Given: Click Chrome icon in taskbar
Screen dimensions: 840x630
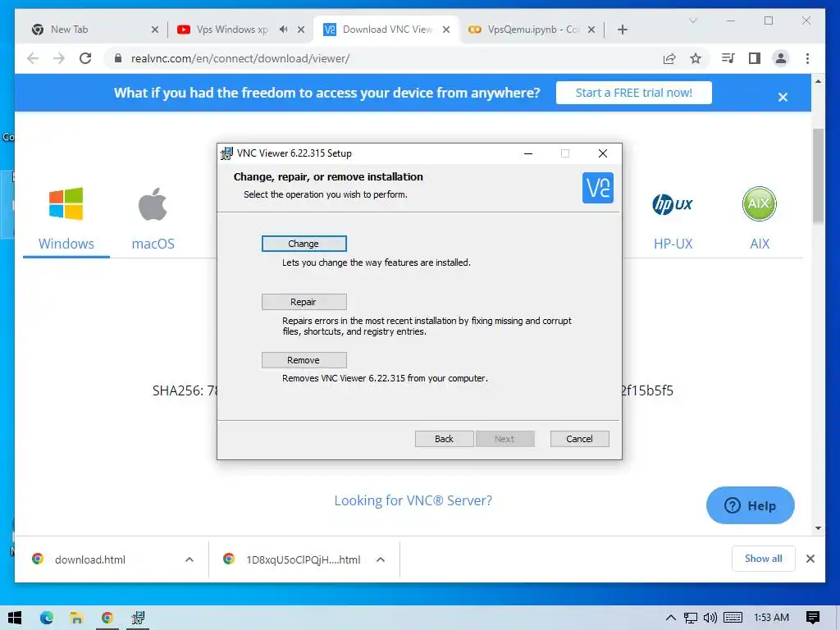Looking at the screenshot, I should pos(107,618).
